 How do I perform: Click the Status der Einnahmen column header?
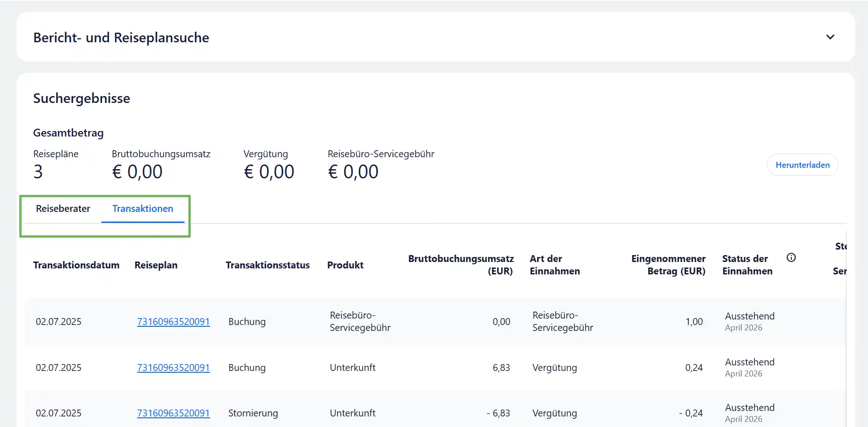pos(747,265)
